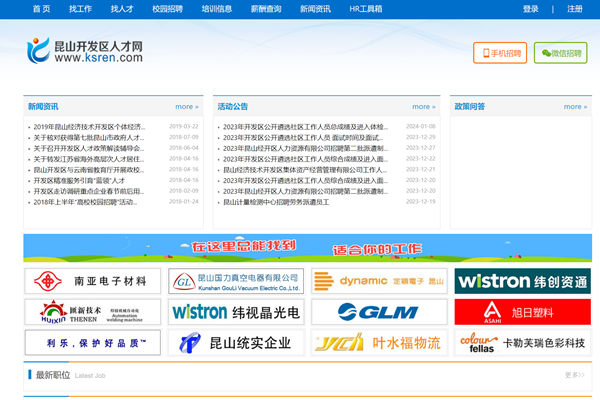The image size is (600, 400).
Task: Open 新闻资讯 in the top navigation bar
Action: [315, 9]
